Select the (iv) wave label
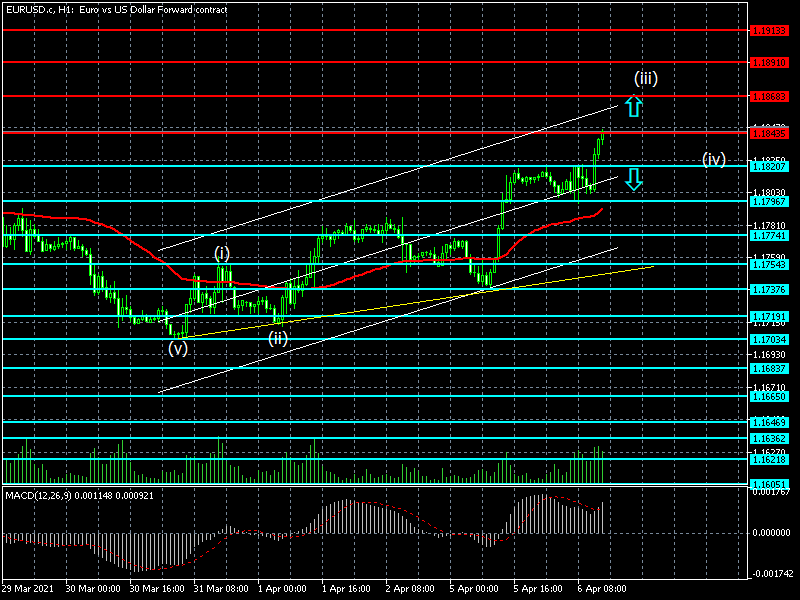This screenshot has width=800, height=600. point(714,159)
